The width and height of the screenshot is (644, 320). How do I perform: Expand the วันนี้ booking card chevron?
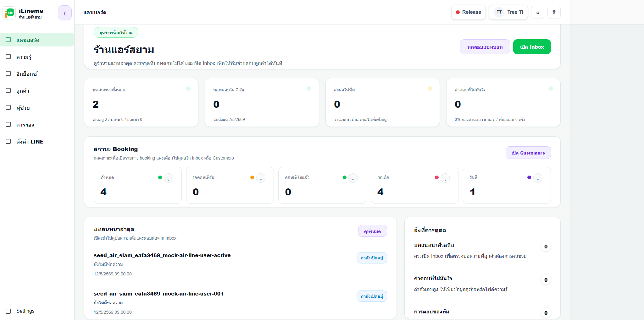538,178
